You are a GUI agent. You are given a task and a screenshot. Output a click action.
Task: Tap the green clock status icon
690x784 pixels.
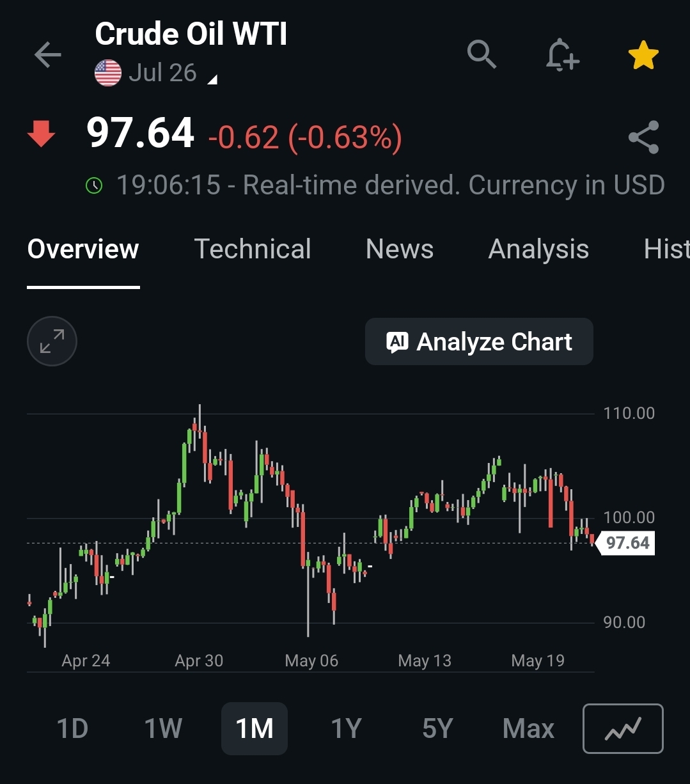pyautogui.click(x=94, y=186)
